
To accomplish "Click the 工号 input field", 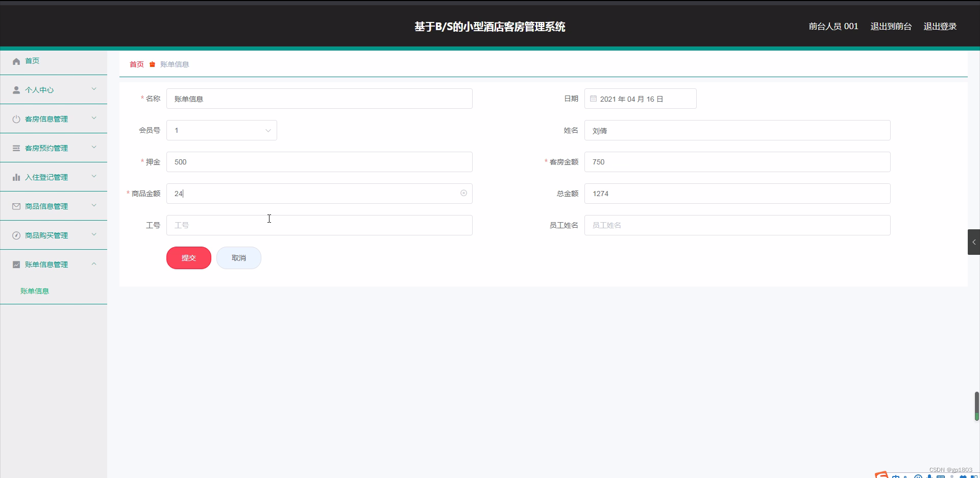I will pyautogui.click(x=320, y=225).
